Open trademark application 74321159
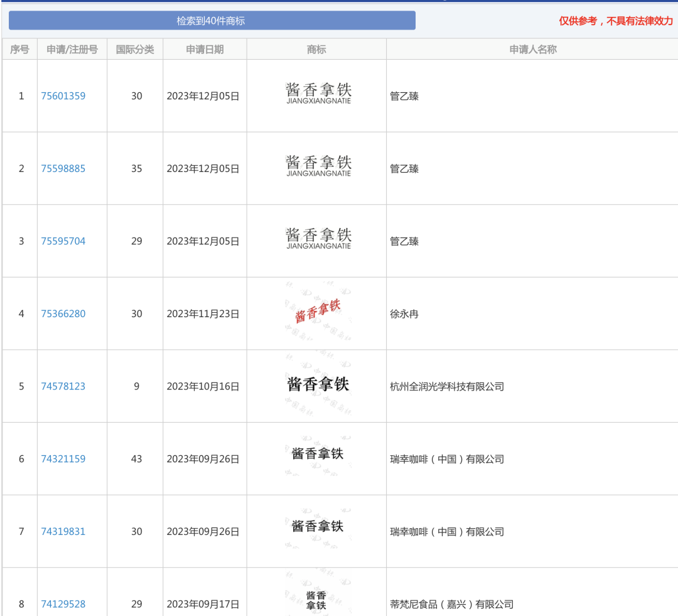 click(x=63, y=458)
